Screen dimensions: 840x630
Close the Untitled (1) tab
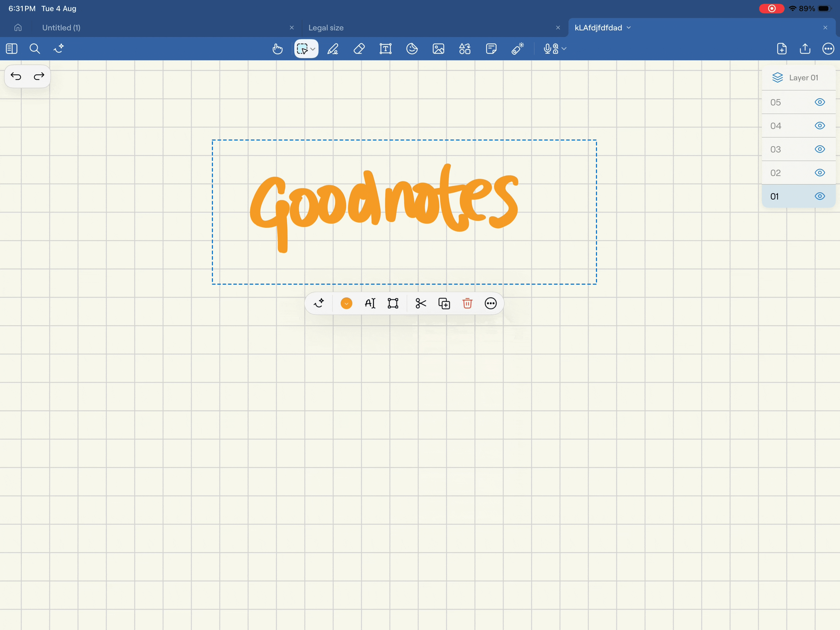pos(292,27)
